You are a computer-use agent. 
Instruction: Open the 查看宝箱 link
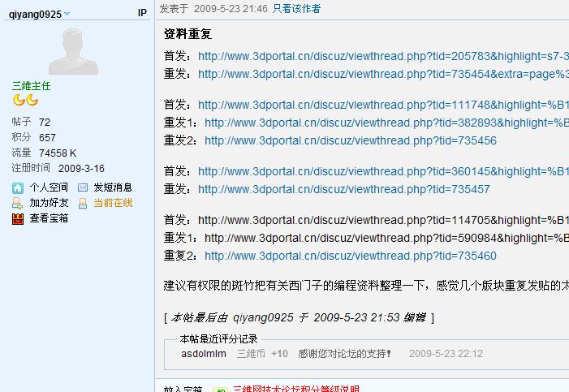(49, 218)
